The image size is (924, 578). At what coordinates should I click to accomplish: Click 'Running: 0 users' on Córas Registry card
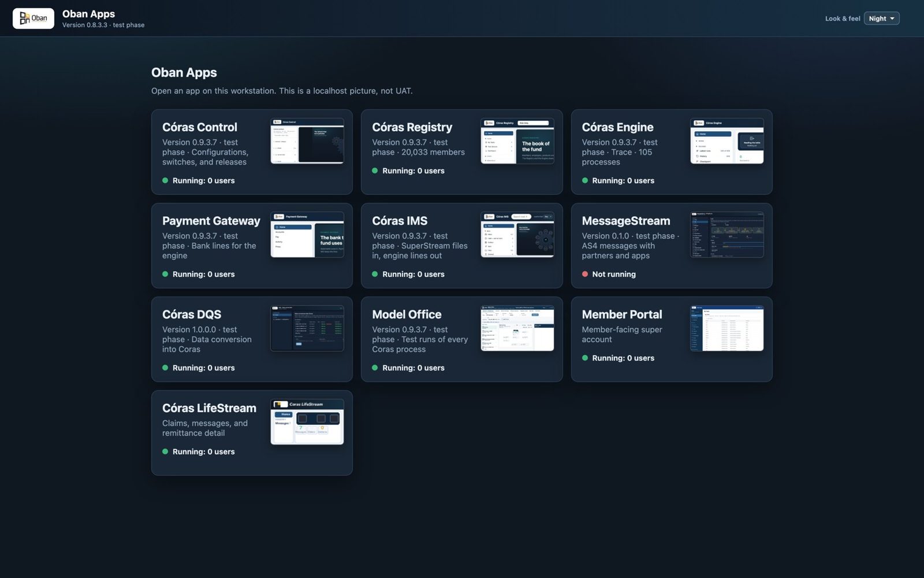point(413,171)
